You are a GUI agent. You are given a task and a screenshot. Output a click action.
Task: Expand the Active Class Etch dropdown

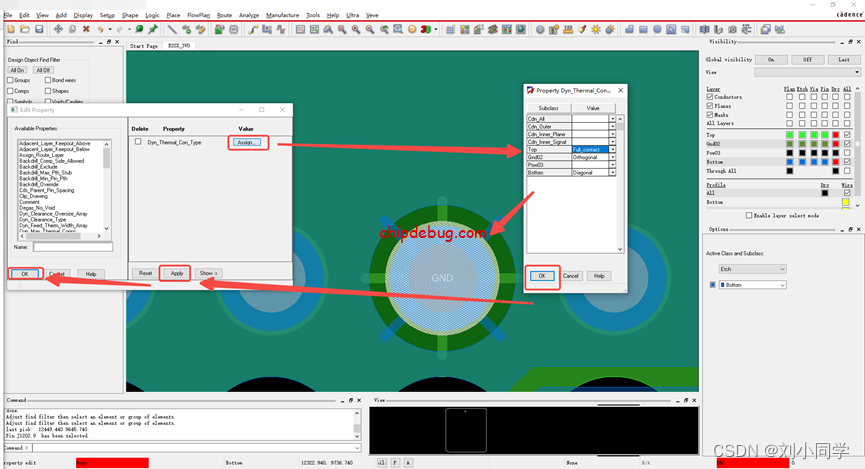point(781,269)
